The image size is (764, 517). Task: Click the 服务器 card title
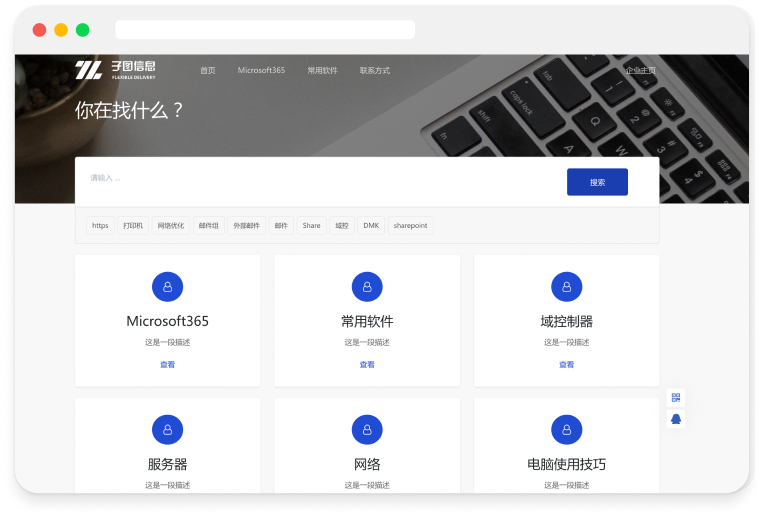click(167, 464)
